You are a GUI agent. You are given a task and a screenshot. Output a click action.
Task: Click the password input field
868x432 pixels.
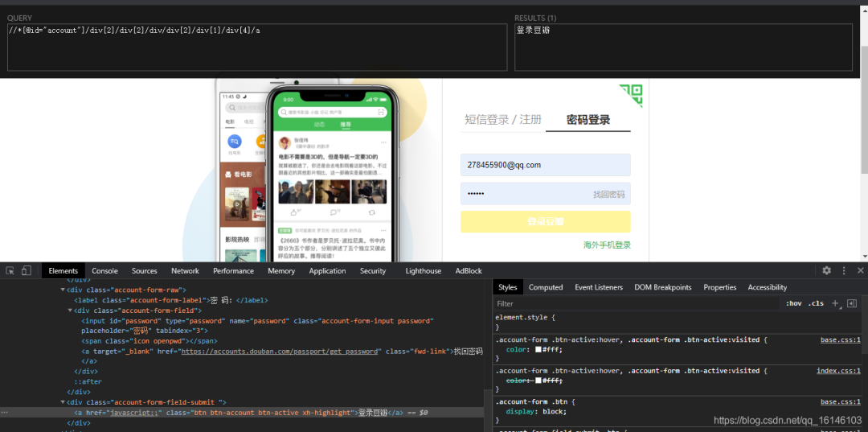(545, 194)
